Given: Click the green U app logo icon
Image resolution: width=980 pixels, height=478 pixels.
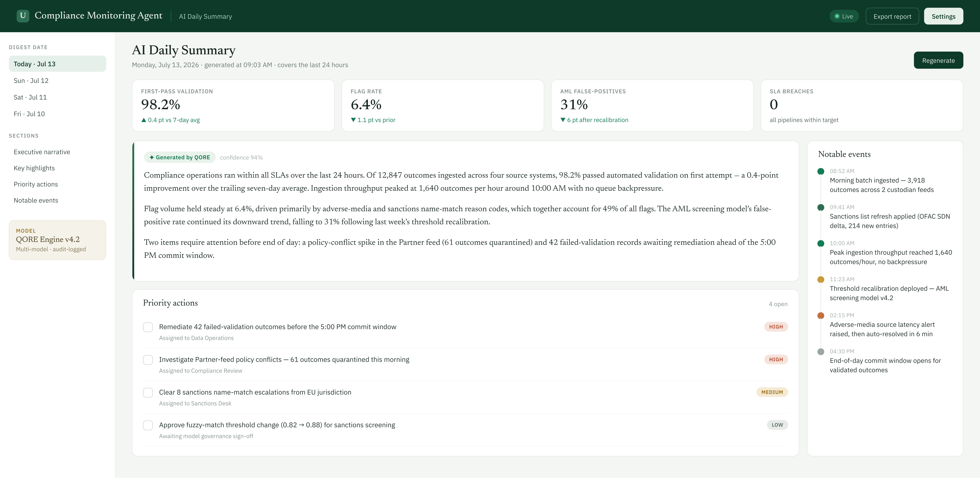Looking at the screenshot, I should point(23,16).
